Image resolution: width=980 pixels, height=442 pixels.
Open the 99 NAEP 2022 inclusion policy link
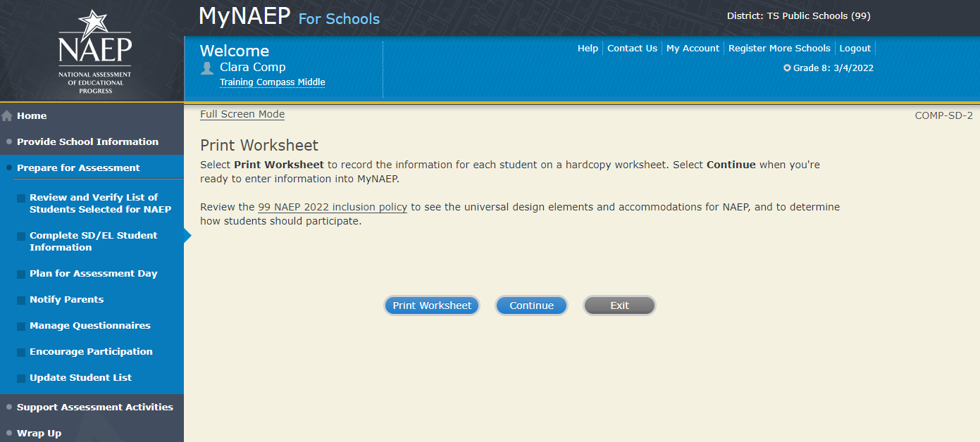click(332, 208)
